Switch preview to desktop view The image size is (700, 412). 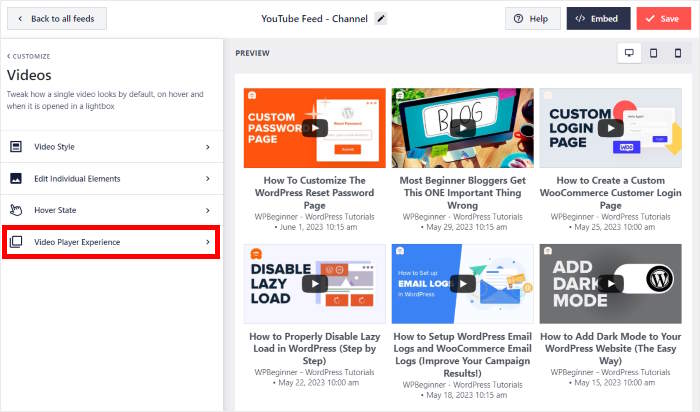tap(629, 53)
